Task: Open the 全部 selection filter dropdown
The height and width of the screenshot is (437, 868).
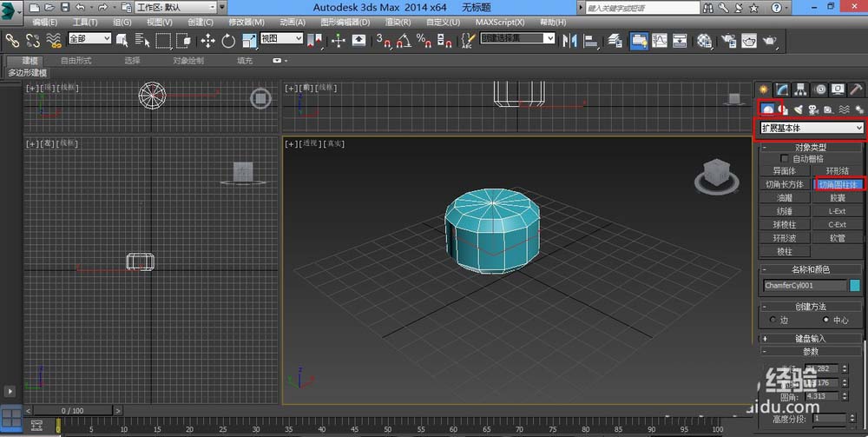Action: coord(89,39)
